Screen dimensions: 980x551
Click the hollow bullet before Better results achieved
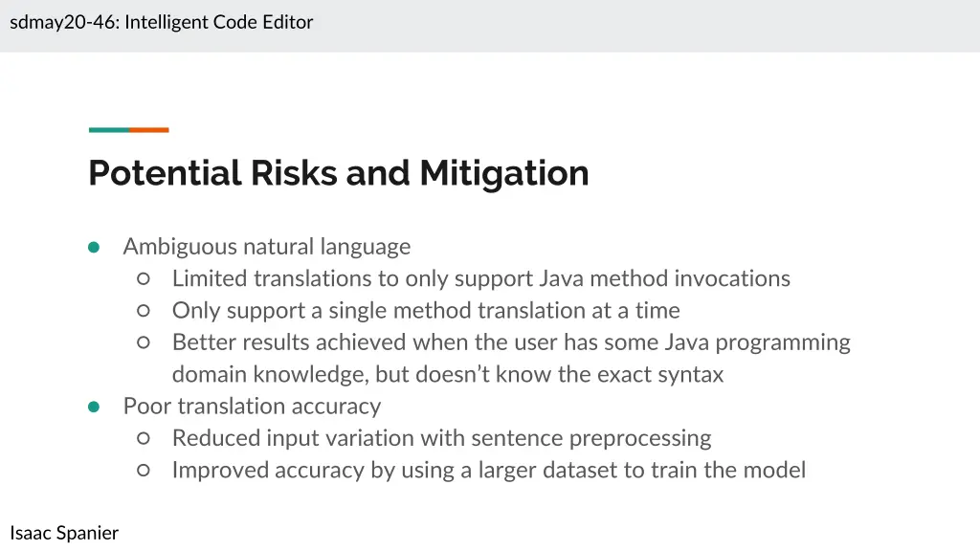point(143,342)
